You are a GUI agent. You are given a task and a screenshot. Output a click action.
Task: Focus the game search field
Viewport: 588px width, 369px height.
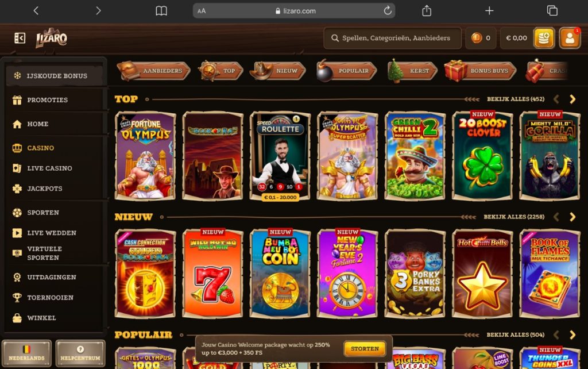[x=392, y=38]
